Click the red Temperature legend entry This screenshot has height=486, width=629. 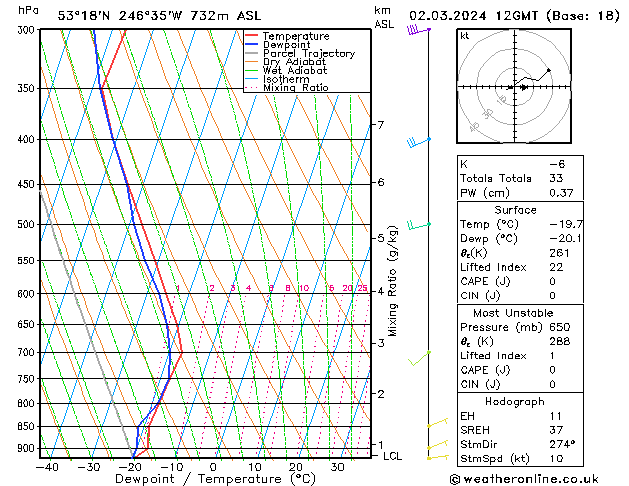click(x=291, y=36)
